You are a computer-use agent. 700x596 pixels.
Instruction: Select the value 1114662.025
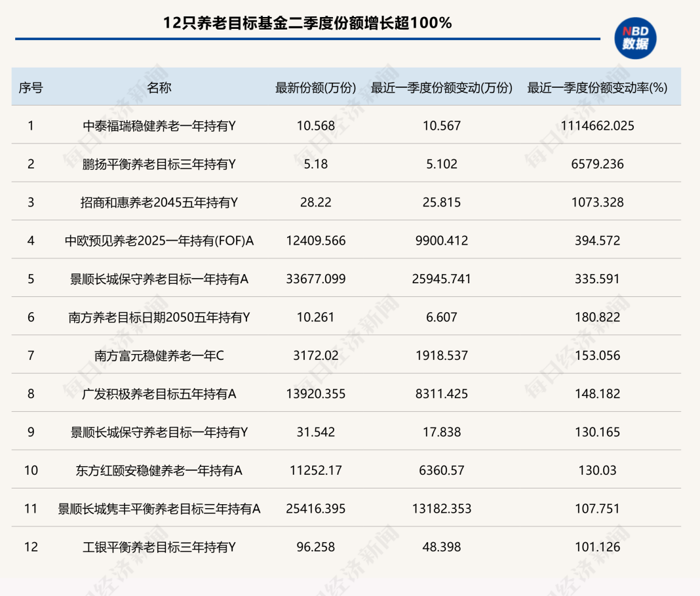point(597,126)
